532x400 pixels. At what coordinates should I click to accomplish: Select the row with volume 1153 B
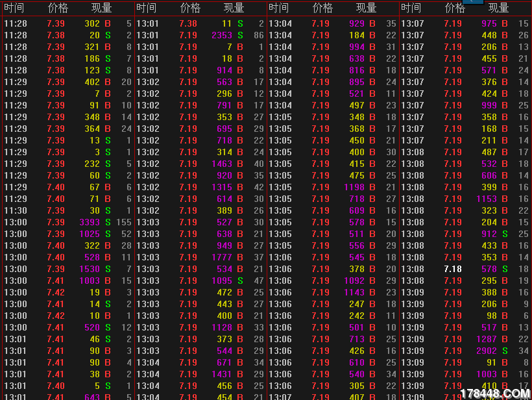[x=487, y=199]
